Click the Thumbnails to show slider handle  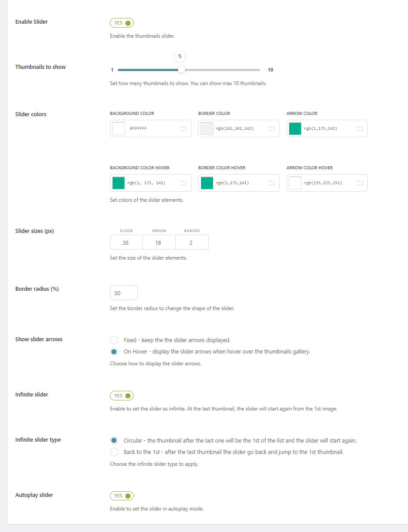pos(181,70)
